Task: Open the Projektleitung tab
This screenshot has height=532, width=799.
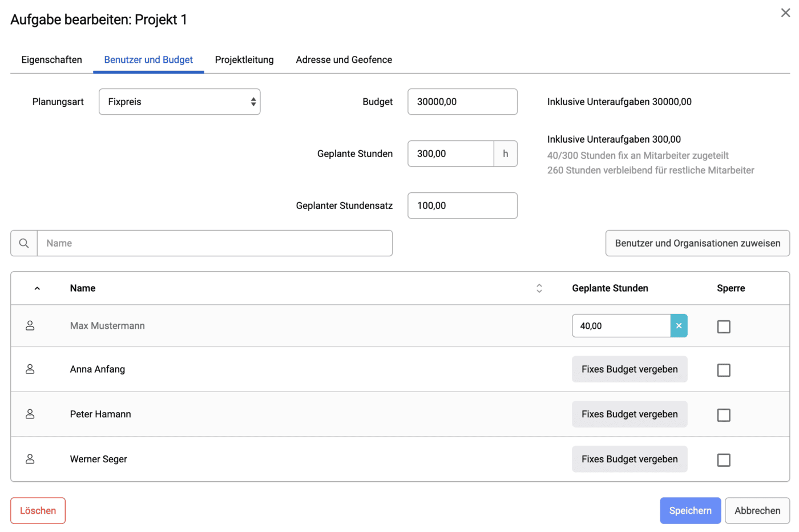Action: click(x=244, y=60)
